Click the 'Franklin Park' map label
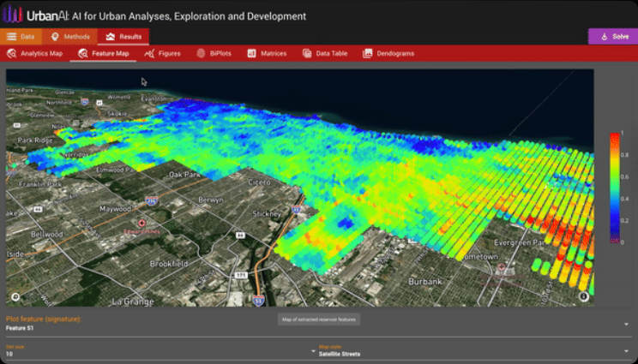The height and width of the screenshot is (364, 638). pos(39,184)
